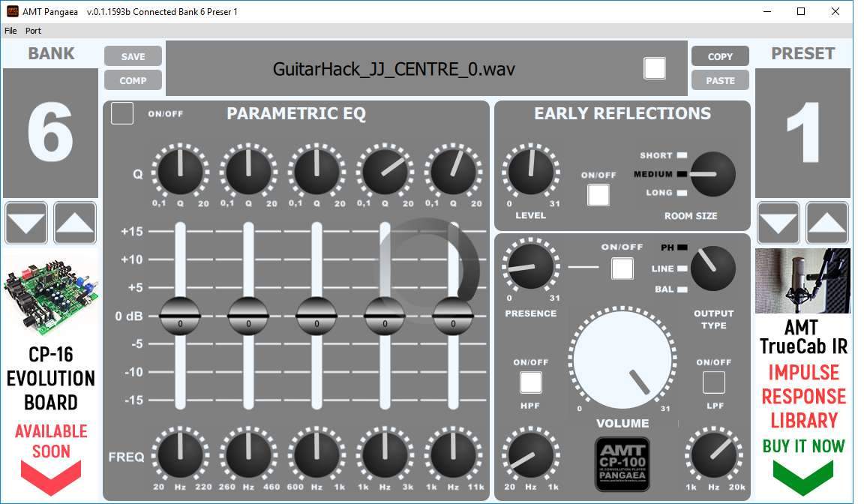Click the fourth EQ band gain slider handle
This screenshot has width=864, height=504.
[385, 316]
